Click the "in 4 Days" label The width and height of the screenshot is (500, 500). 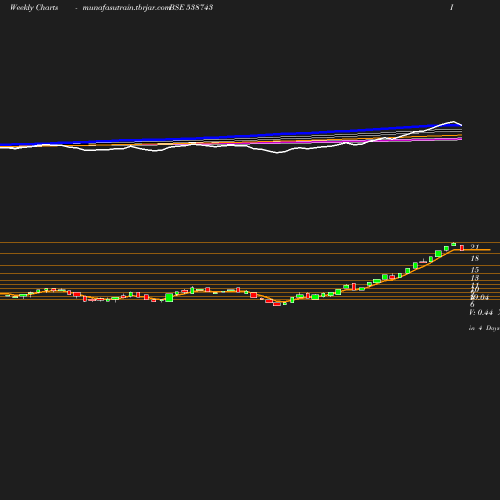[x=484, y=328]
